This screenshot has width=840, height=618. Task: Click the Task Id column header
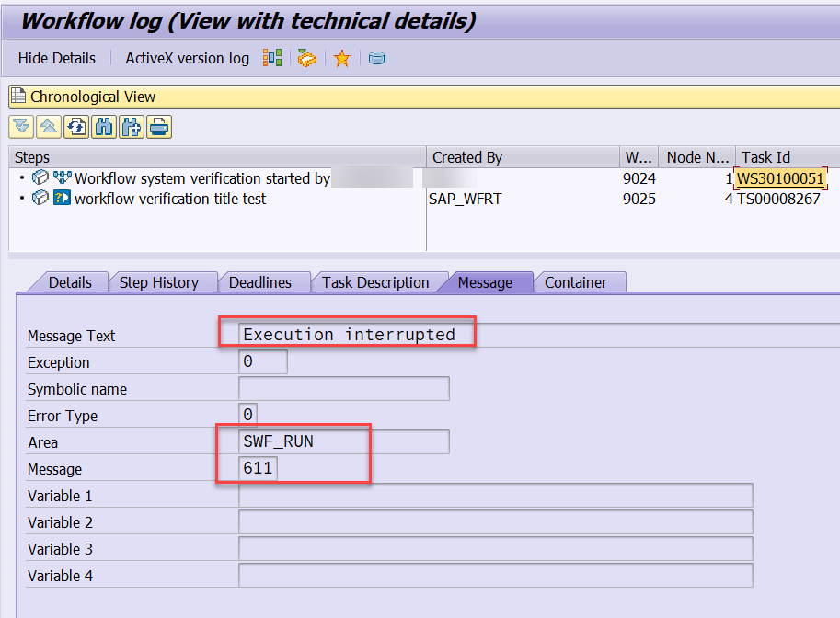(x=788, y=157)
